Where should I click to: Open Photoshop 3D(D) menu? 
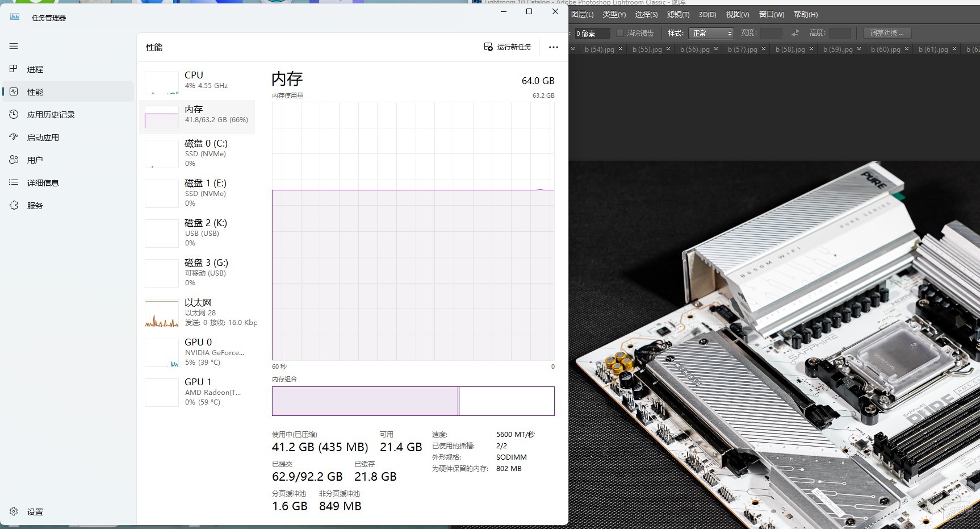[707, 15]
